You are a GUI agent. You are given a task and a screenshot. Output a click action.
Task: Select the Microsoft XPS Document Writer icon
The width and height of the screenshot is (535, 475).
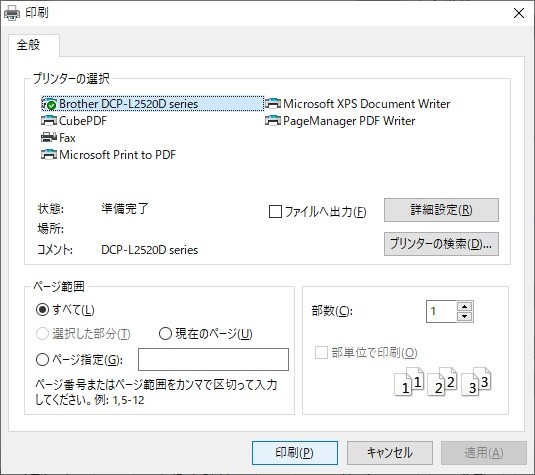coord(273,104)
